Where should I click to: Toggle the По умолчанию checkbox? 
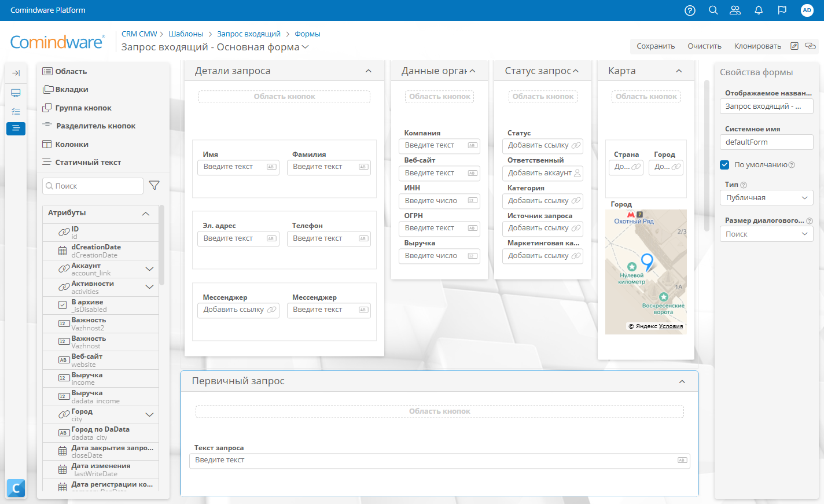tap(724, 165)
